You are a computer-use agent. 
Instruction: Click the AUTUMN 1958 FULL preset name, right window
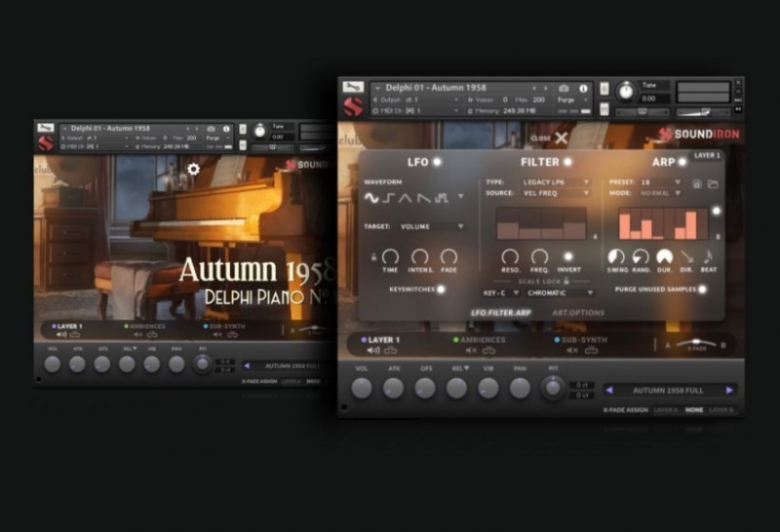point(668,391)
